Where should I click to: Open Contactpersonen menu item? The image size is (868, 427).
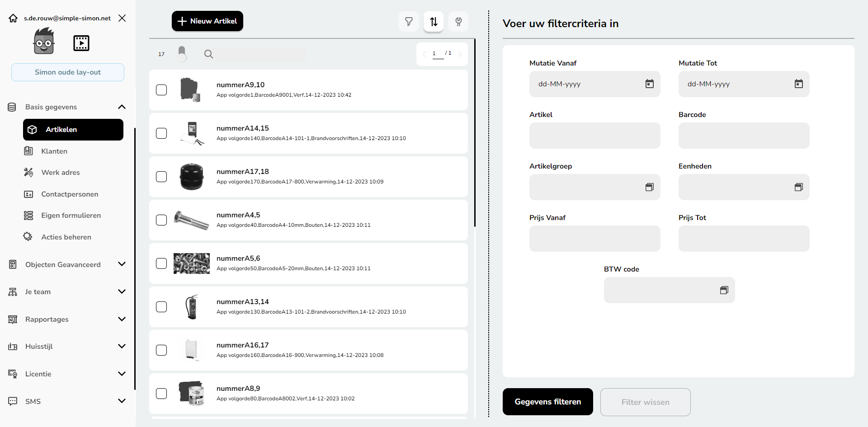(70, 194)
